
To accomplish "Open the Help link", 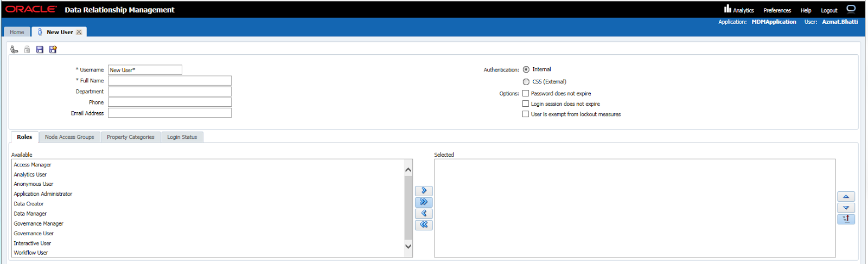I will coord(806,10).
